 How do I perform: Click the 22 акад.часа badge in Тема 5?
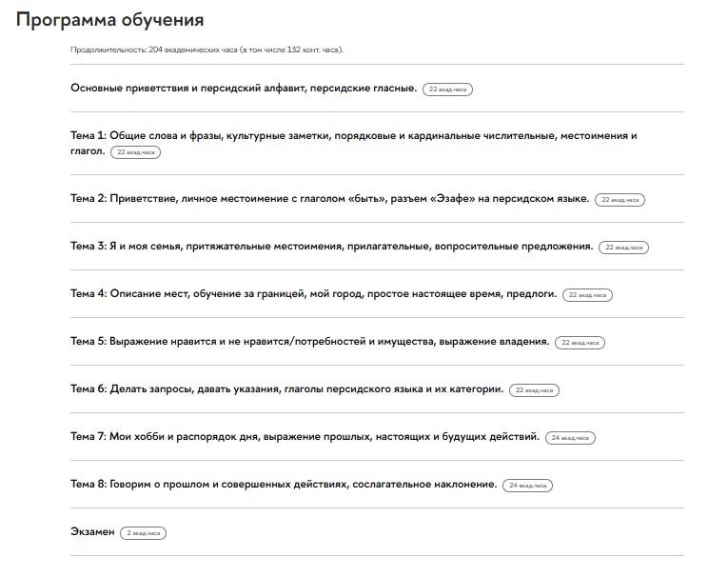pos(580,343)
